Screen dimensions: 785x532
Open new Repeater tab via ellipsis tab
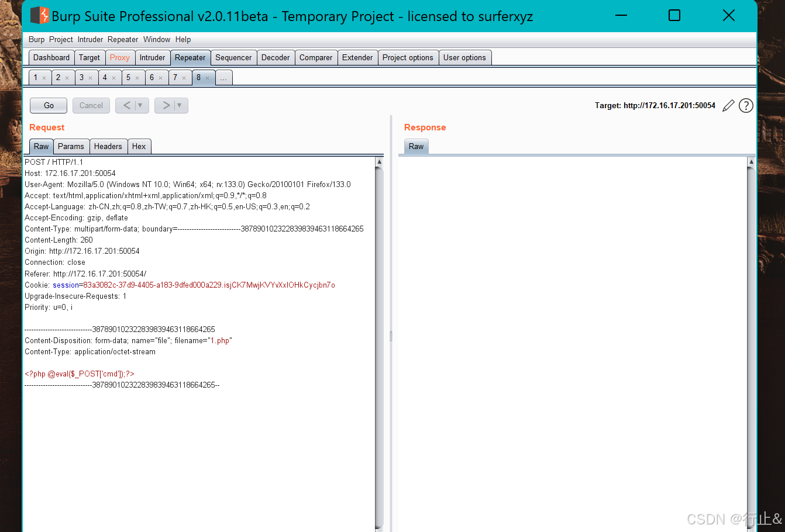coord(223,78)
